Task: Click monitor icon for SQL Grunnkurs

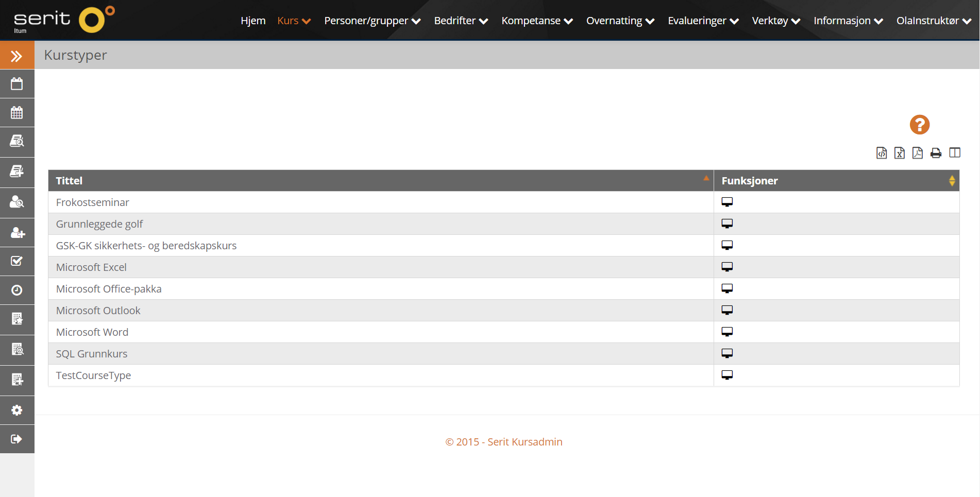Action: [727, 353]
